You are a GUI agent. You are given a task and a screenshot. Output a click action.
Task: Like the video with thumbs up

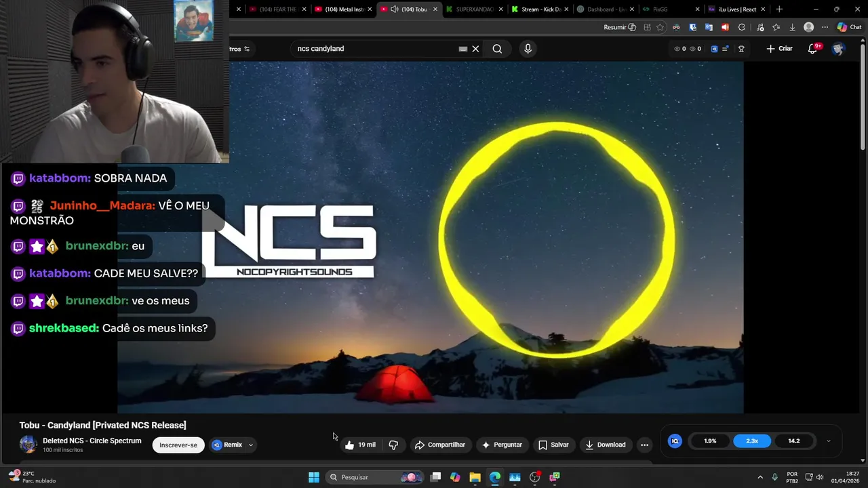[359, 445]
